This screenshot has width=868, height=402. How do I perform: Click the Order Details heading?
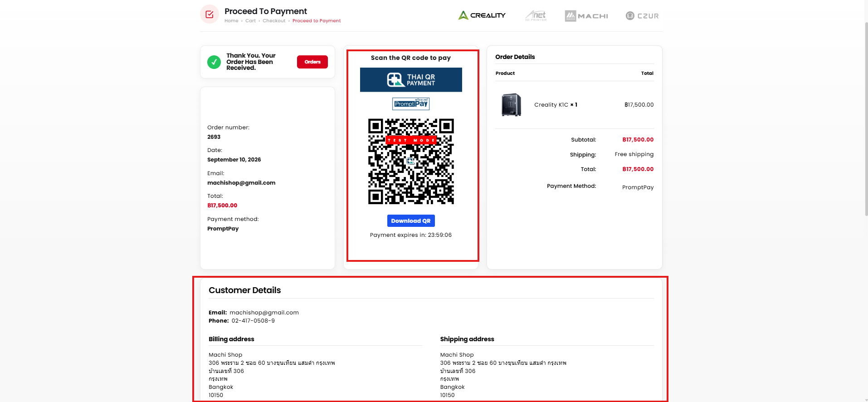click(x=515, y=57)
